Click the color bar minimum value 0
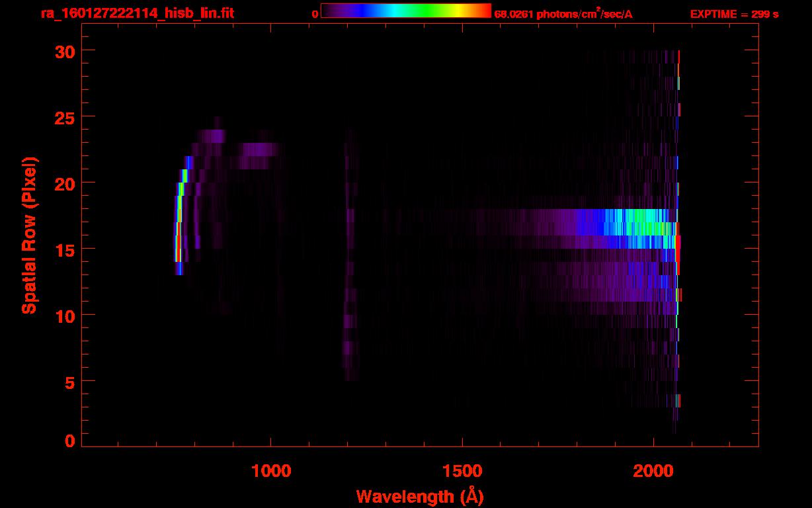The image size is (812, 508). pos(315,14)
